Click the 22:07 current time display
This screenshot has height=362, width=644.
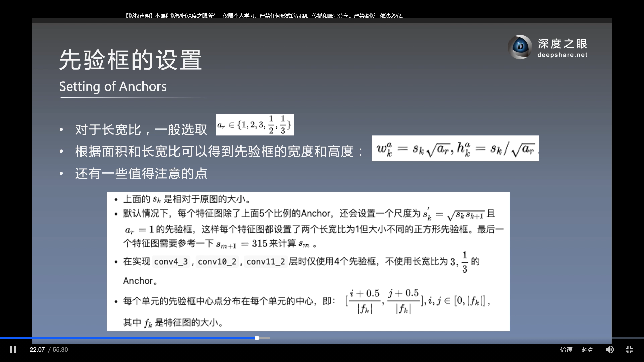coord(37,350)
